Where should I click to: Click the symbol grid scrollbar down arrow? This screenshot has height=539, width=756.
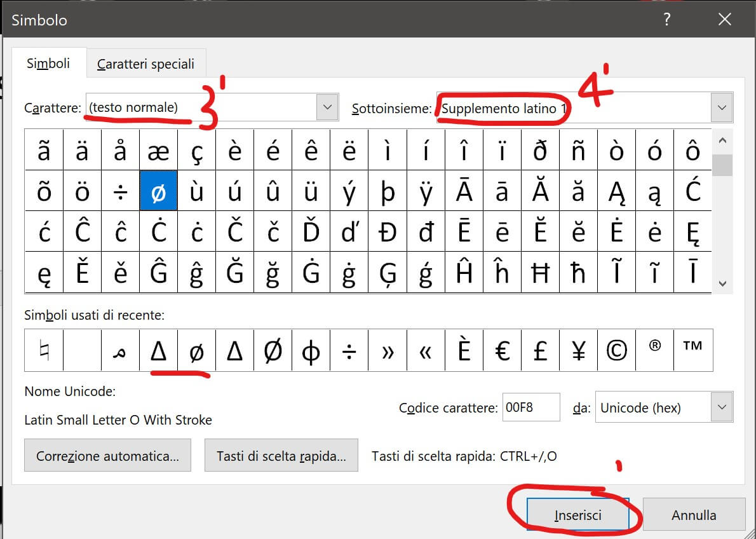[x=723, y=283]
